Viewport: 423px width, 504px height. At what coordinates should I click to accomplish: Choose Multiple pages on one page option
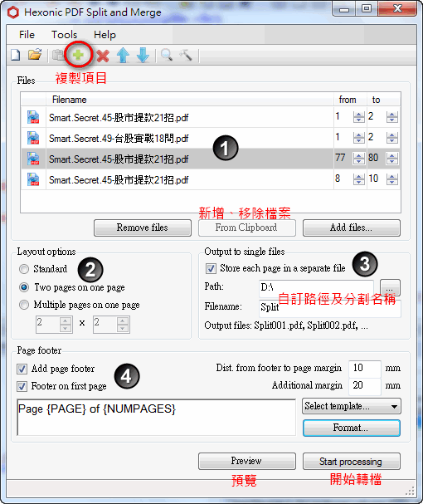(x=24, y=305)
